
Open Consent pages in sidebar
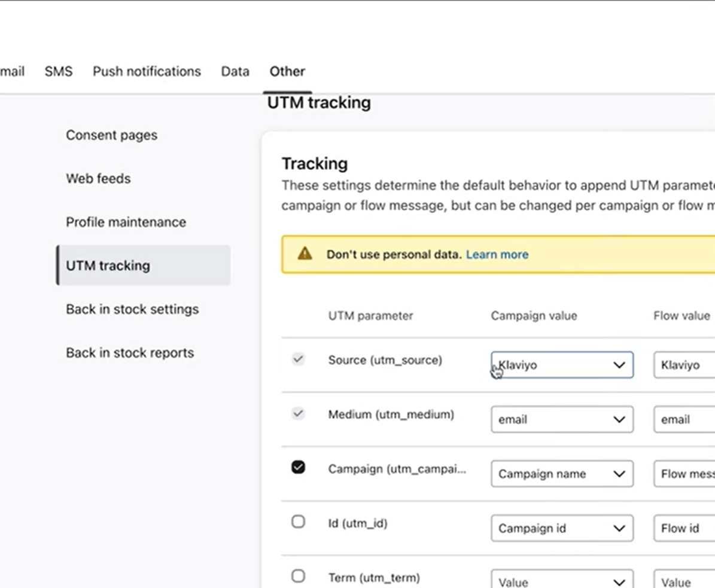[112, 135]
